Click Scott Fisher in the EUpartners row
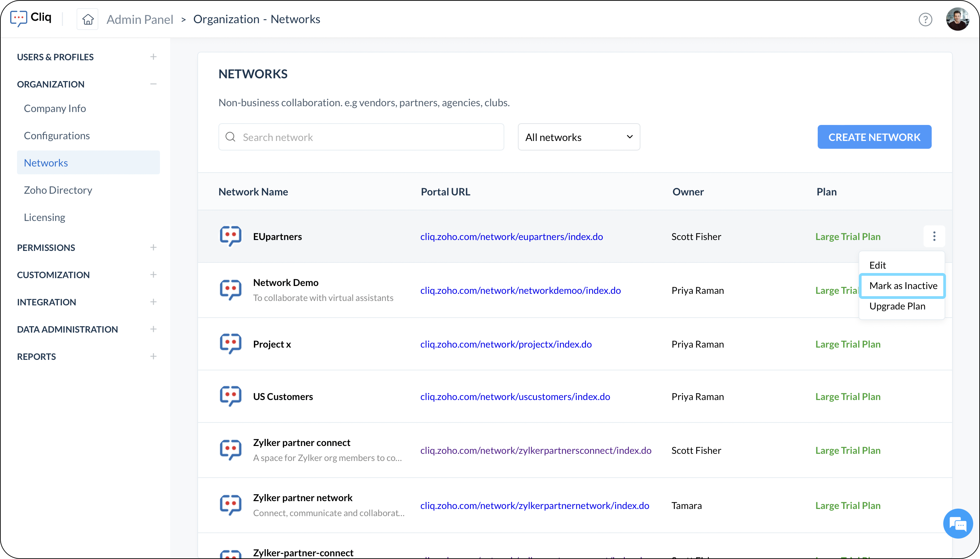Screen dimensions: 980x559 coord(696,237)
